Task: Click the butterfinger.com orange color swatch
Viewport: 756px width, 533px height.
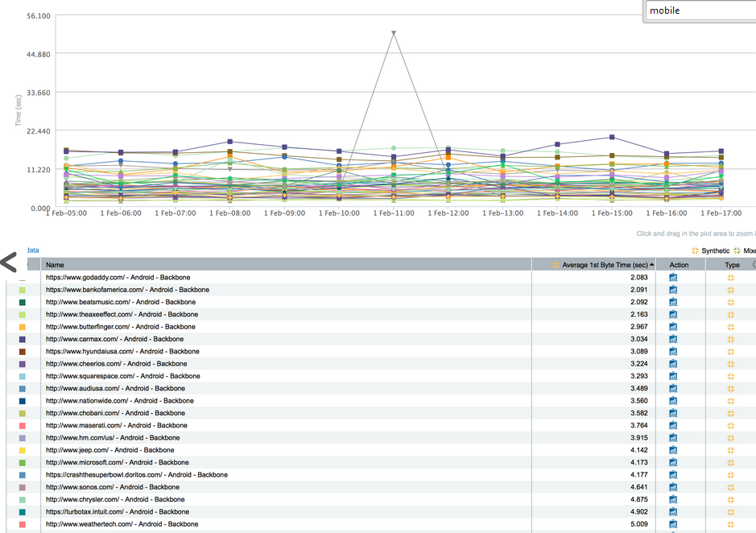Action: [23, 327]
